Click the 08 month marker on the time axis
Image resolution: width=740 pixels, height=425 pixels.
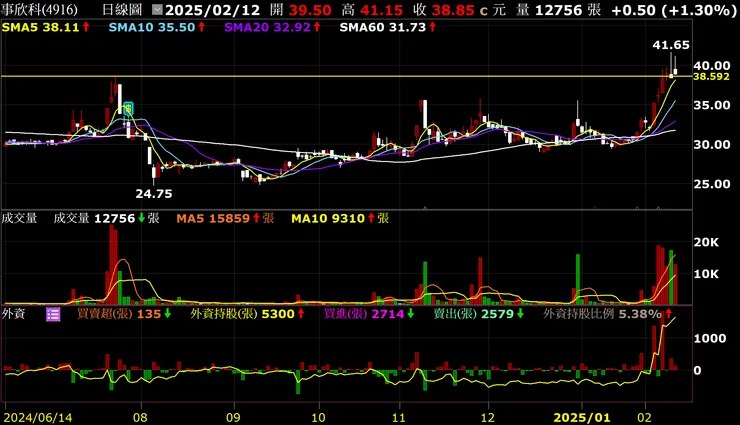point(140,417)
